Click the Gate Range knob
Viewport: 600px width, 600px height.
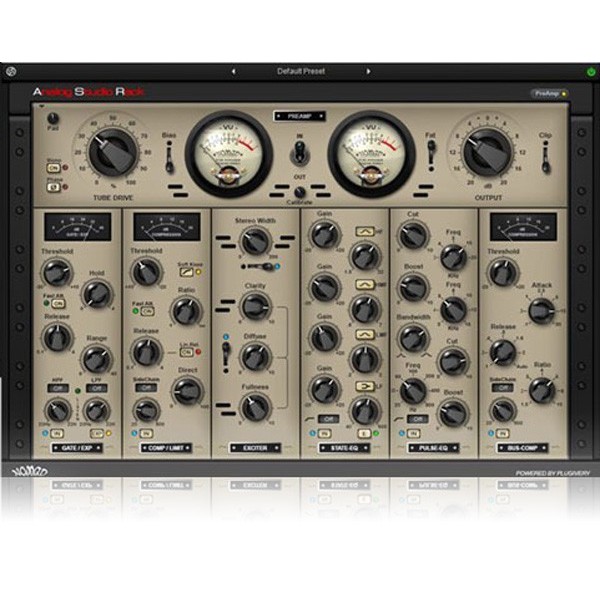click(x=97, y=359)
